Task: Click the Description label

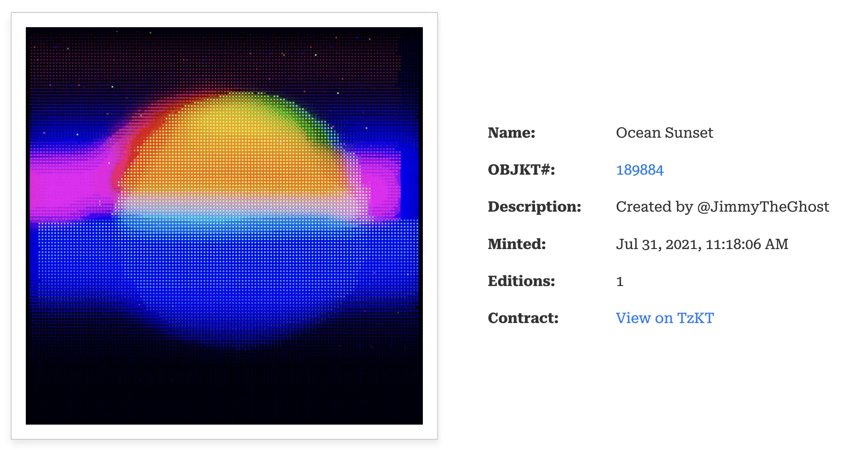Action: [x=534, y=207]
